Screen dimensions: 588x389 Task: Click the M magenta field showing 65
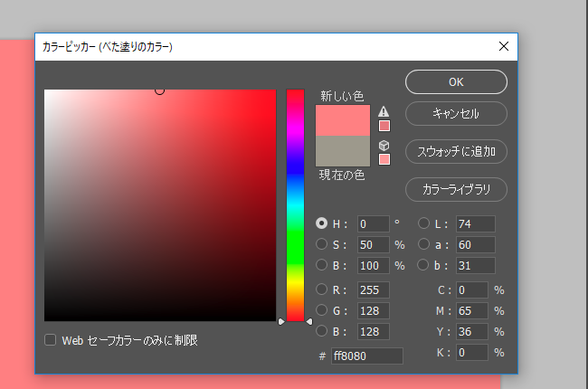click(x=472, y=311)
